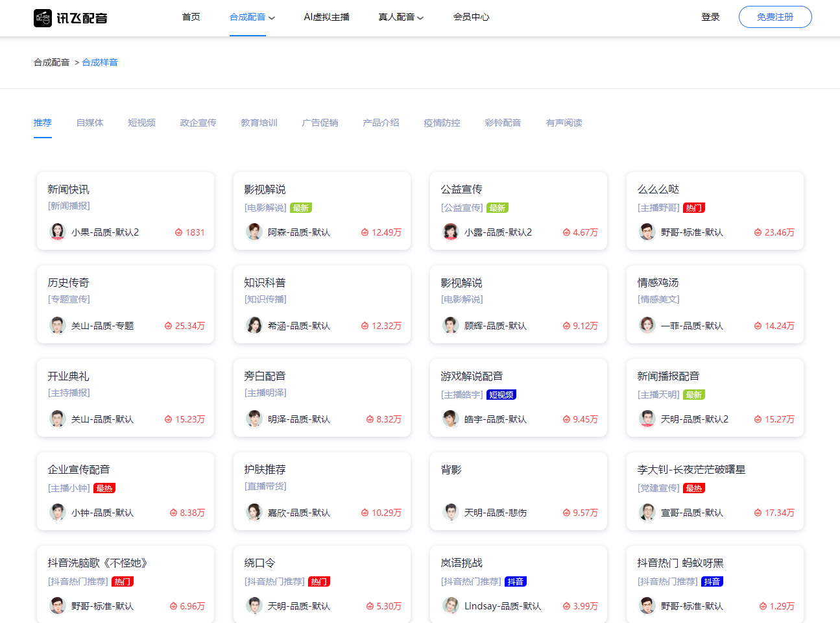Click 皓宇 avatar in 游戏解说配音 card

coord(451,419)
